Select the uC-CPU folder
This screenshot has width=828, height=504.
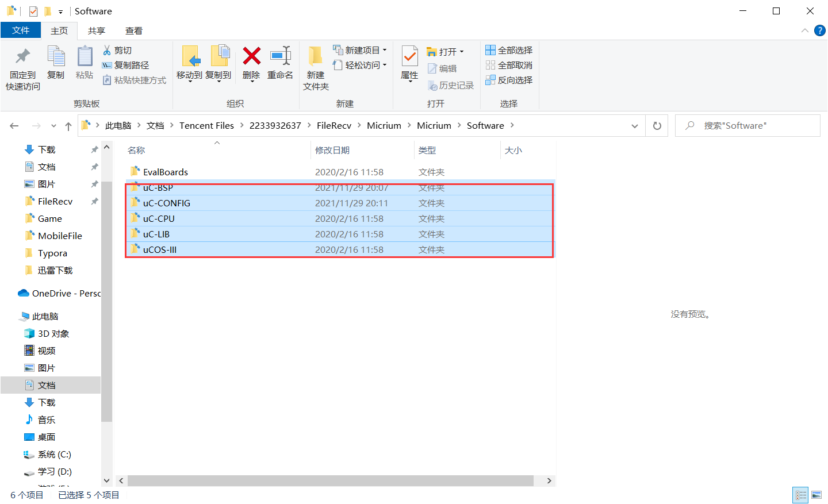point(340,218)
